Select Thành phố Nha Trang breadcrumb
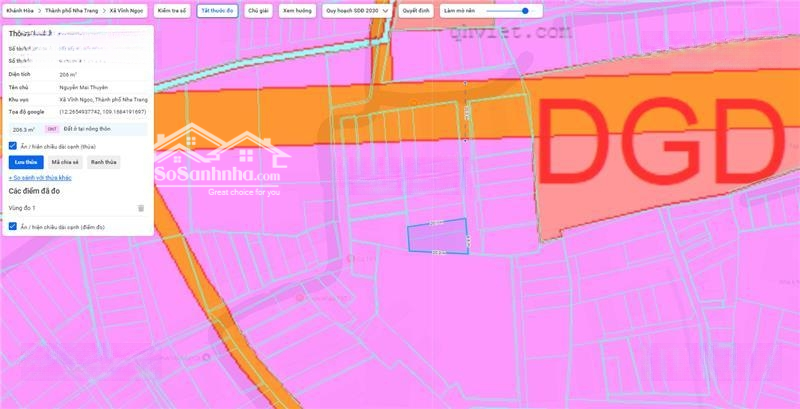Viewport: 800px width, 409px height. tap(72, 10)
